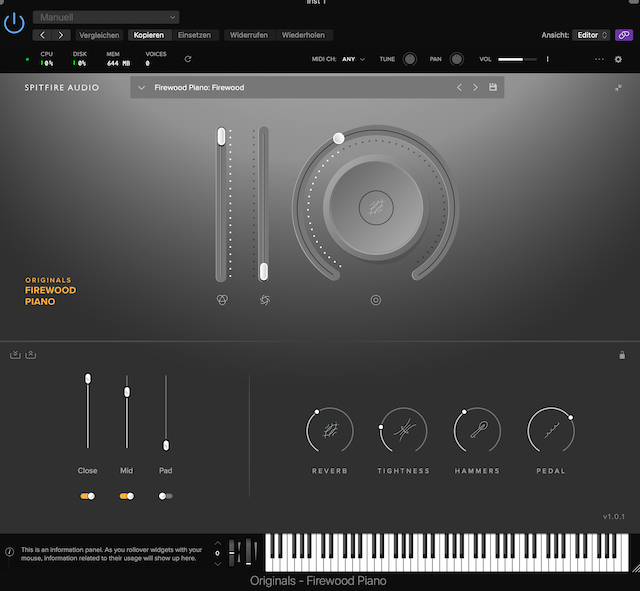Viewport: 640px width, 591px height.
Task: Increase keyboard octave with up arrow
Action: coord(218,543)
